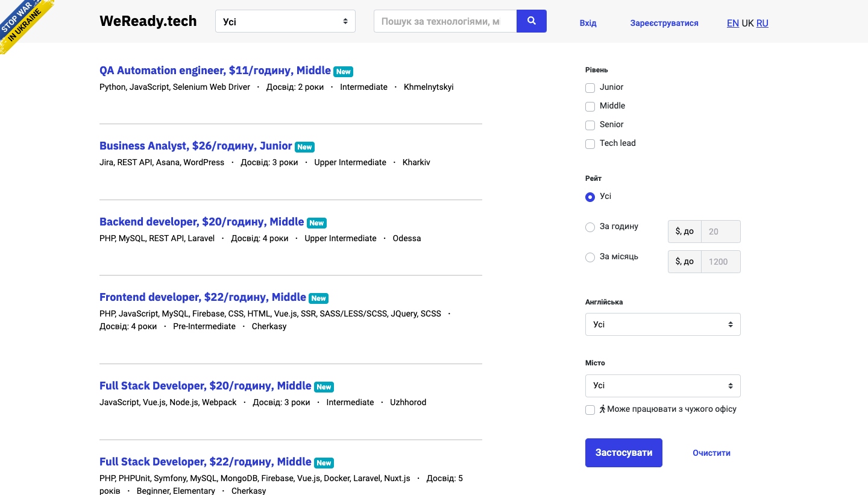Click the Kharkiv city text
Viewport: 868px width, 495px height.
[x=417, y=162]
